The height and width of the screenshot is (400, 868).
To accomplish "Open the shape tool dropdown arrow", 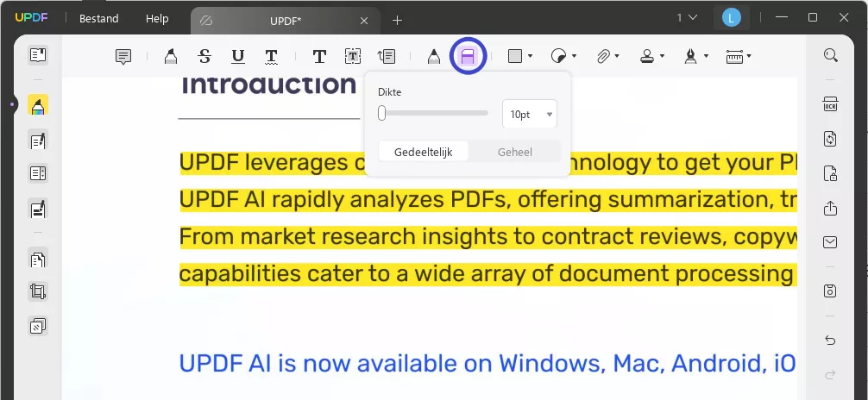I will (531, 56).
